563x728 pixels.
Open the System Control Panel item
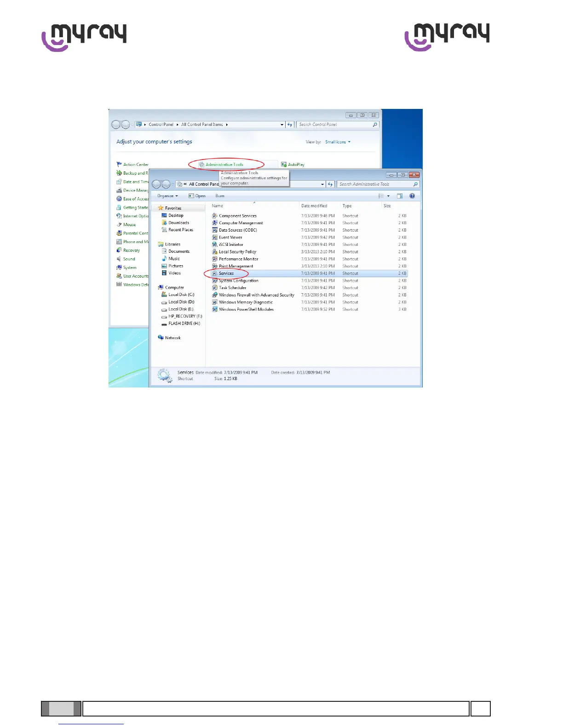click(x=126, y=267)
